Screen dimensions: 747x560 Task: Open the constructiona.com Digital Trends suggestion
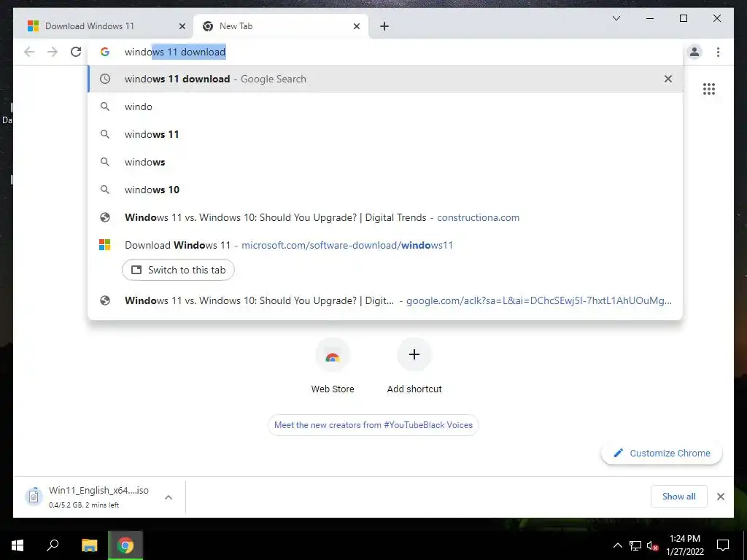(x=385, y=217)
